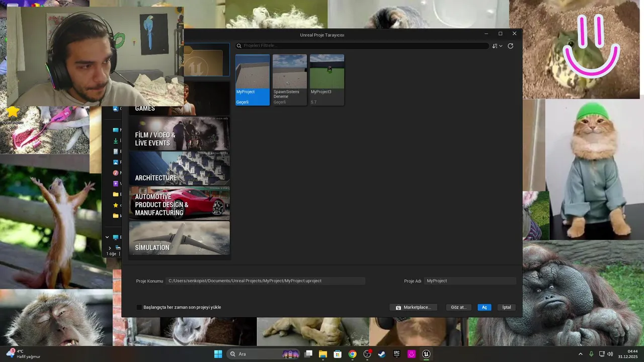Open the Games category
Image resolution: width=644 pixels, height=362 pixels.
coord(179,100)
